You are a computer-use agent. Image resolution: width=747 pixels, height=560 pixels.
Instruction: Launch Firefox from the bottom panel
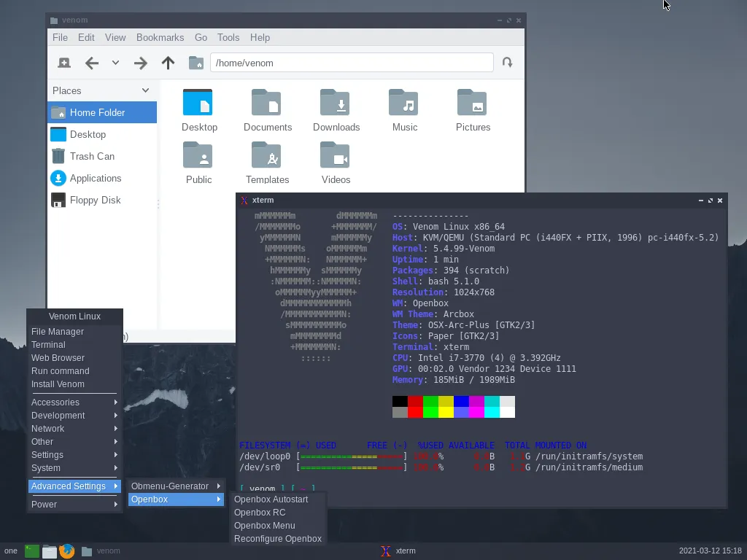point(66,551)
